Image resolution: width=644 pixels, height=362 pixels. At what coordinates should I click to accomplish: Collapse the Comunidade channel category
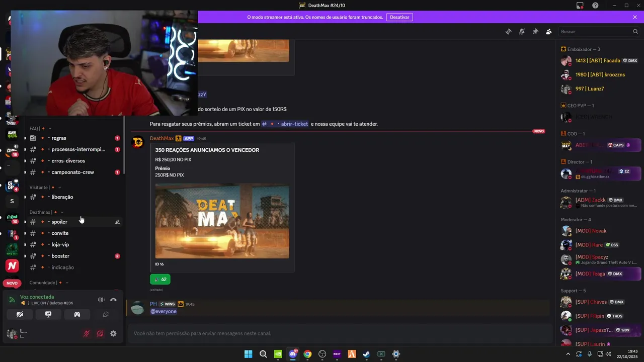(49, 283)
